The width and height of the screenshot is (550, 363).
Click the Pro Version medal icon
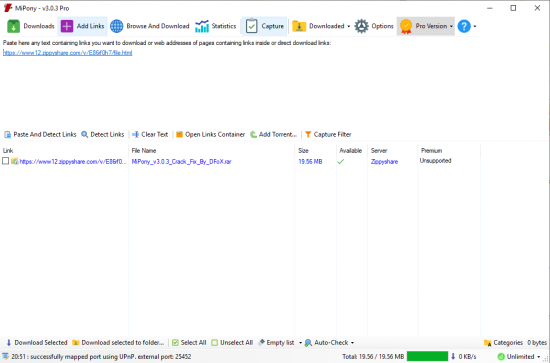(x=406, y=26)
